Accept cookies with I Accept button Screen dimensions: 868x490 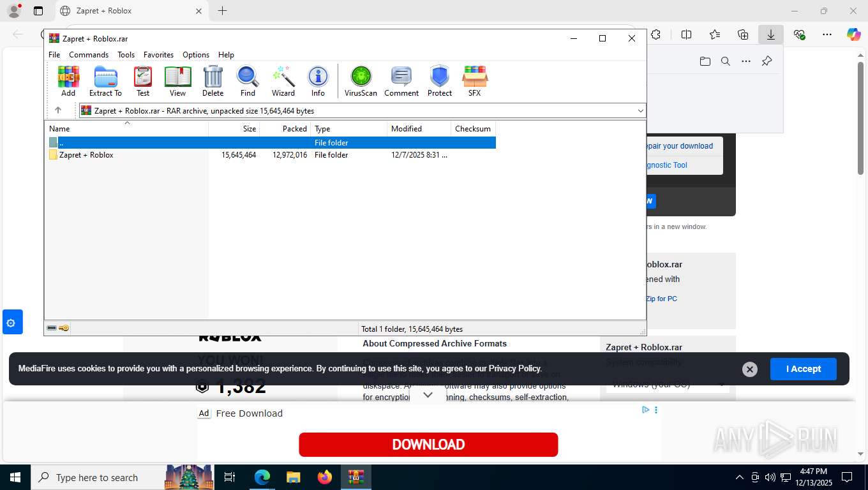[x=803, y=369]
